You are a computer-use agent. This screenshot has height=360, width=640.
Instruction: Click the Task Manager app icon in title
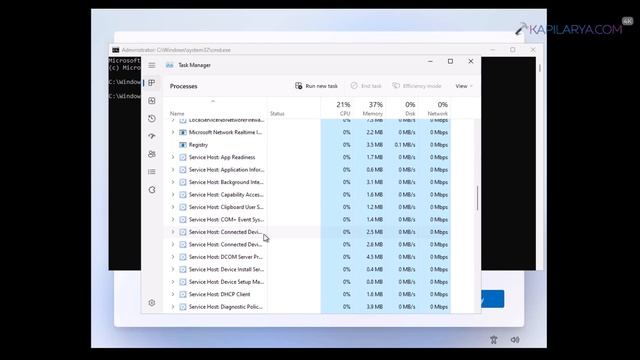[170, 65]
